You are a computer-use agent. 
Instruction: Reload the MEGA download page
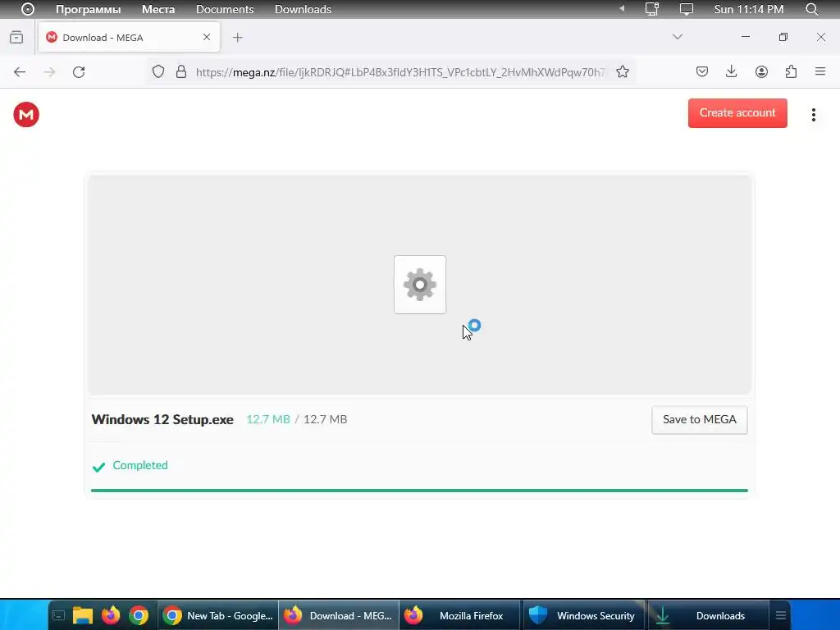tap(79, 72)
